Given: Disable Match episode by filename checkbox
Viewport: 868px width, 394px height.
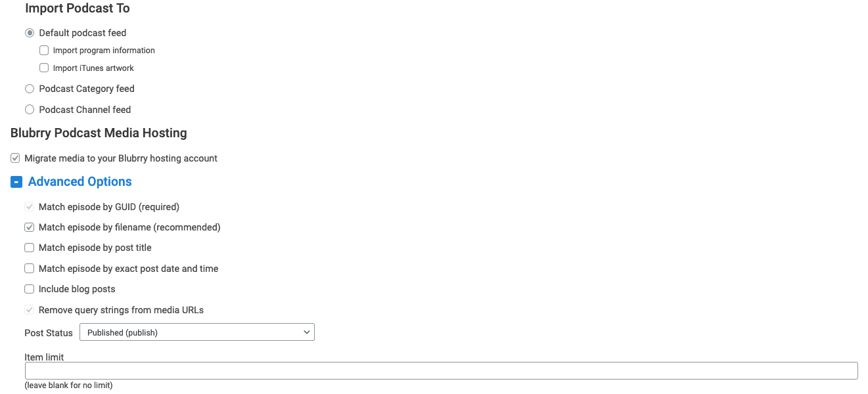Looking at the screenshot, I should 29,227.
